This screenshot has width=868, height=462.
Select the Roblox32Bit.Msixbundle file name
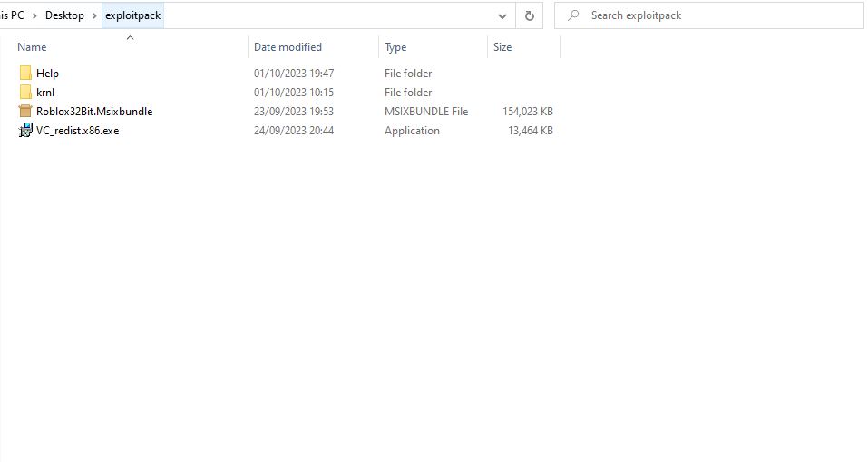(x=94, y=112)
